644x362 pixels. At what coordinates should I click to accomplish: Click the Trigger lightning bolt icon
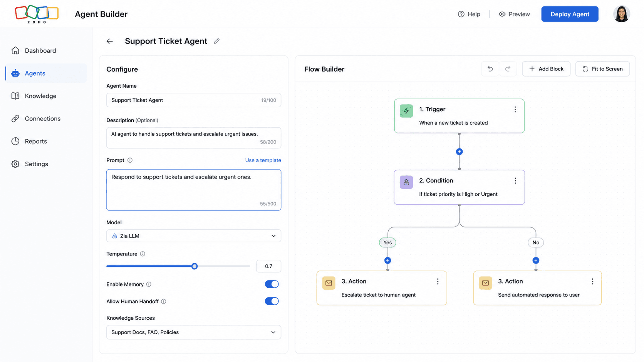pos(406,111)
